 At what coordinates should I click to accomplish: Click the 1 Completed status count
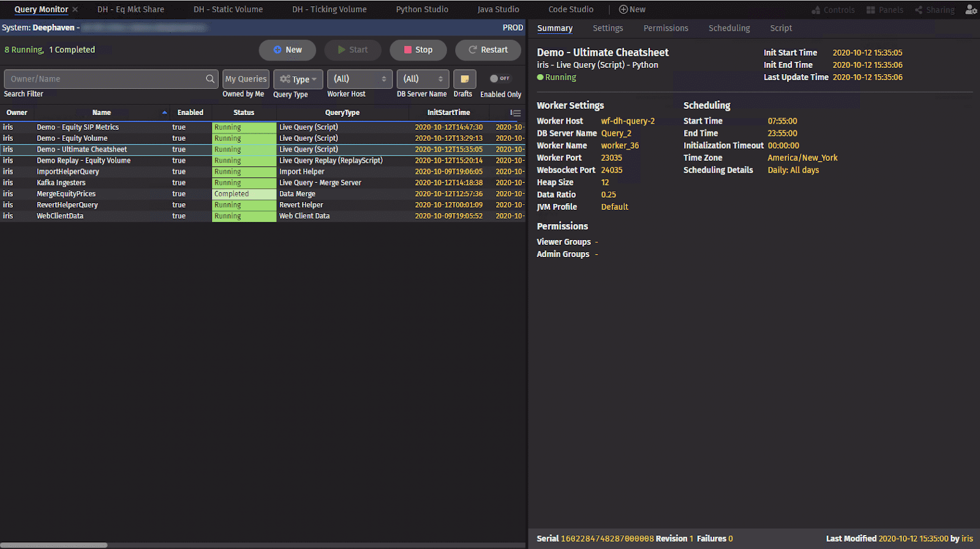tap(72, 50)
